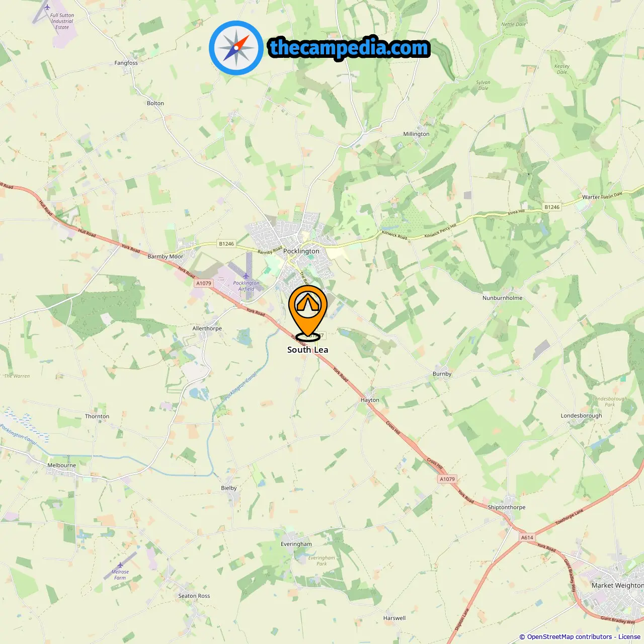Click the Melrose Farm airstrip plane icon
Image resolution: width=644 pixels, height=644 pixels.
tap(120, 565)
